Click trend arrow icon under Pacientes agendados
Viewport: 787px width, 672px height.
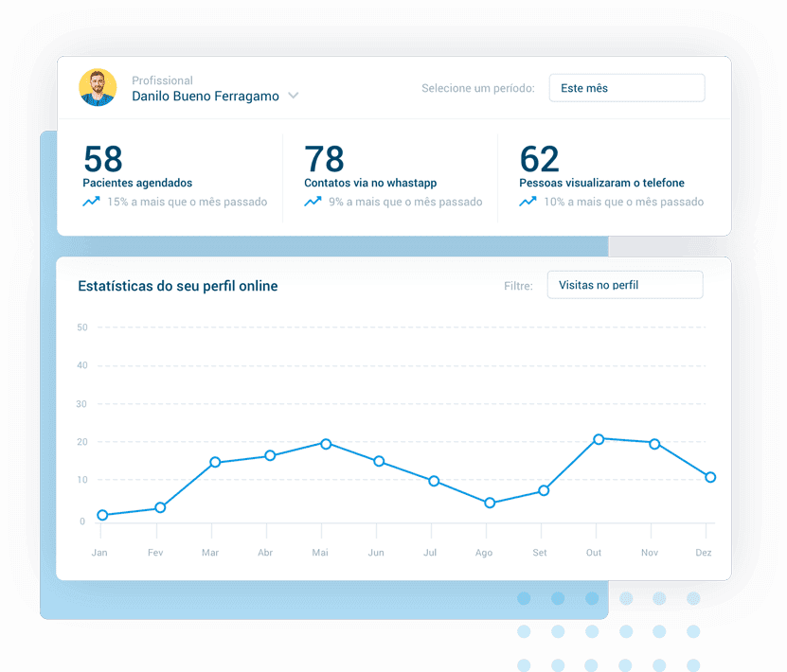91,202
